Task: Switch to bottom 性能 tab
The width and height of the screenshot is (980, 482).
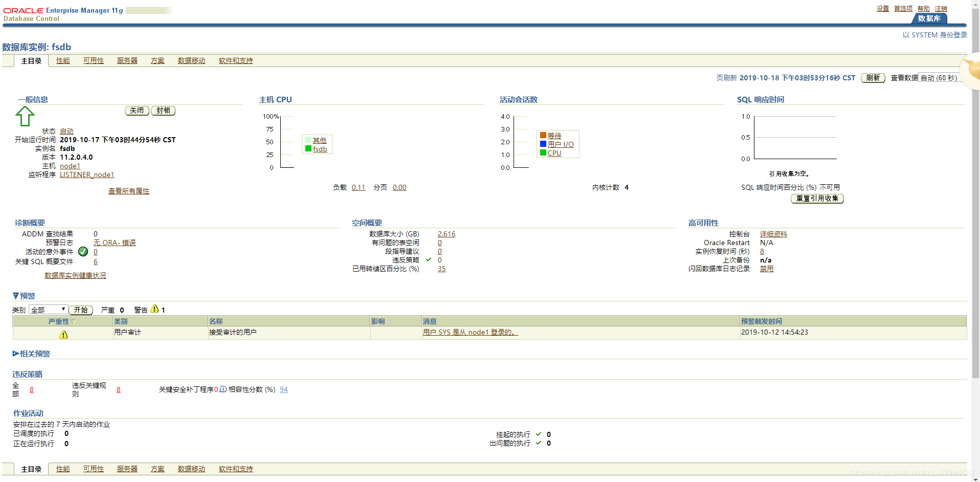Action: point(63,469)
